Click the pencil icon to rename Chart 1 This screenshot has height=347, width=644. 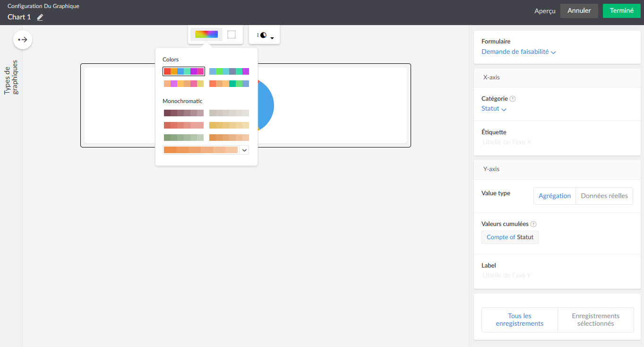pos(40,17)
